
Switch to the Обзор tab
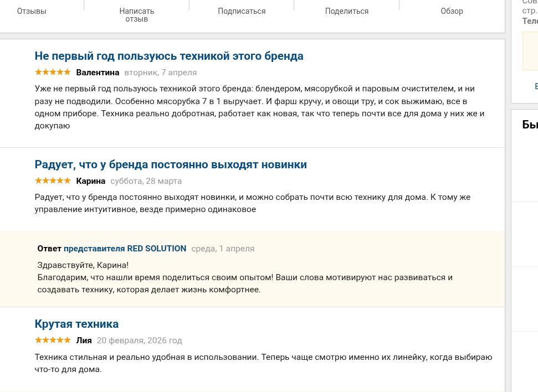452,11
